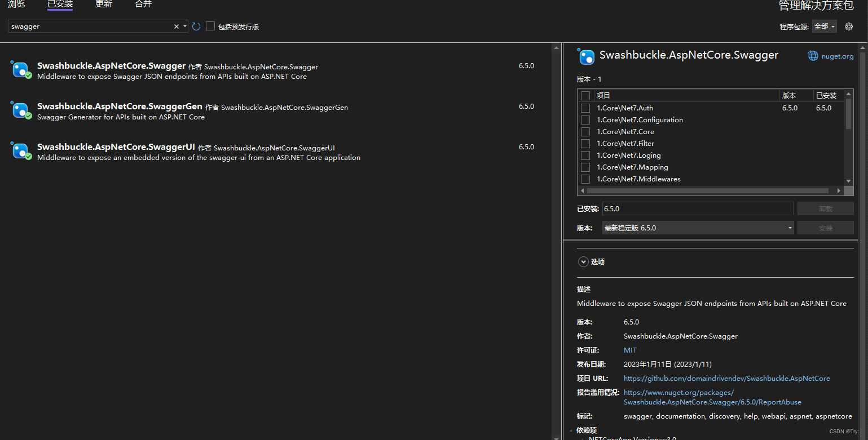
Task: Click the refresh icon beside the search box
Action: coord(196,26)
